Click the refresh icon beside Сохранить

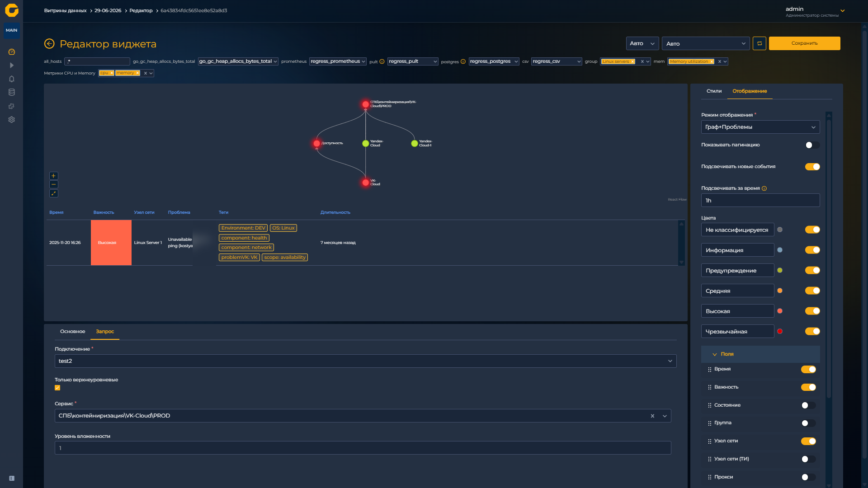(759, 43)
